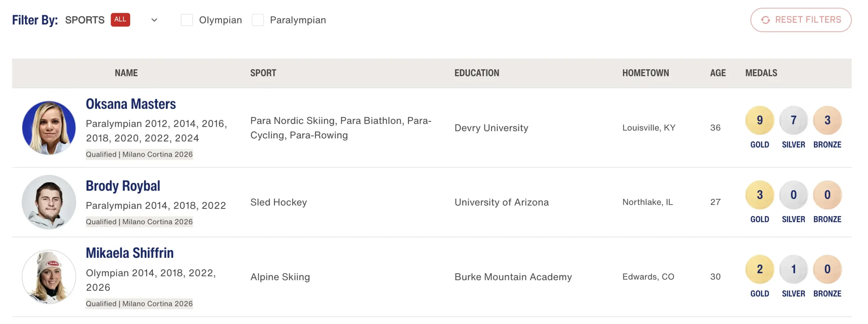Click Mikaela Shiffrin's gold medal badge
The width and height of the screenshot is (868, 324).
click(759, 269)
